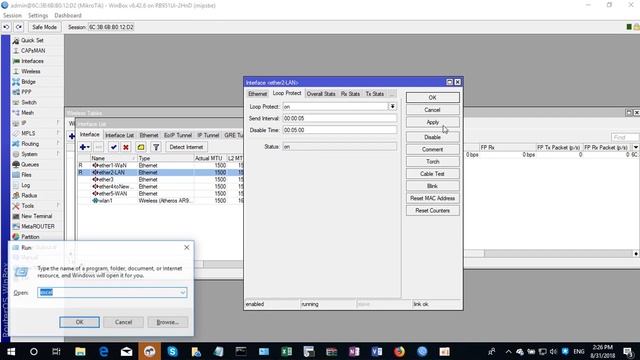
Task: Click the Filter funnel icon
Action: 156,147
